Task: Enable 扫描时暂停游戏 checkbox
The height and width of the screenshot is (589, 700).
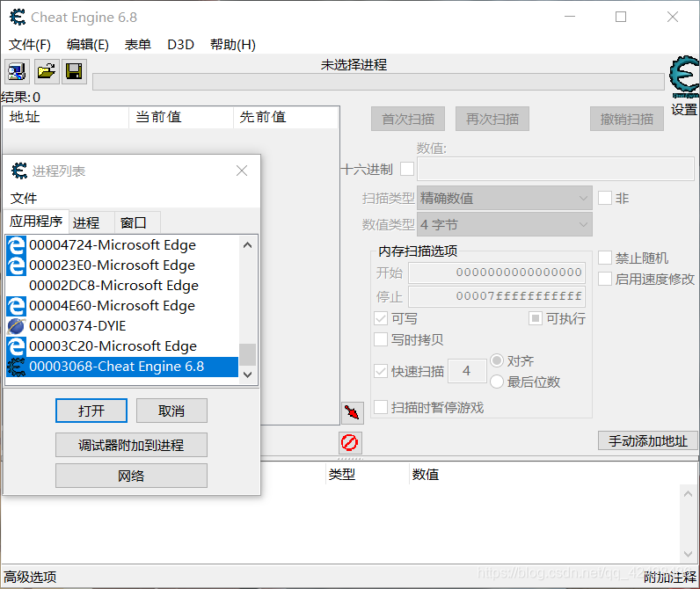Action: [381, 407]
